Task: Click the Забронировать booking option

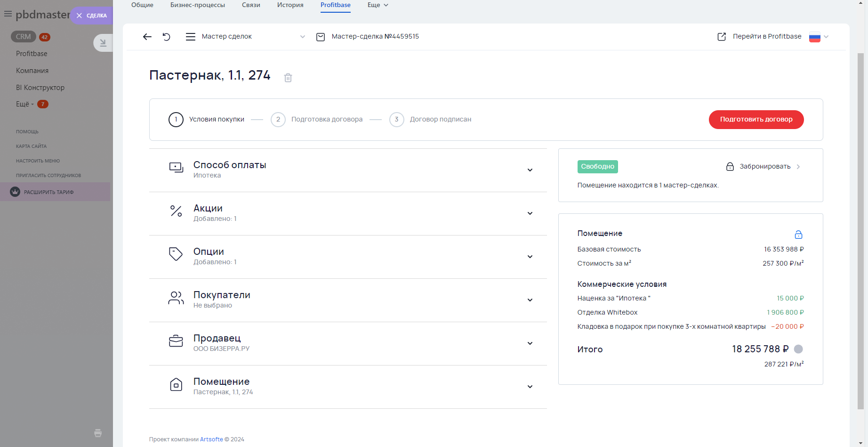Action: (x=764, y=167)
